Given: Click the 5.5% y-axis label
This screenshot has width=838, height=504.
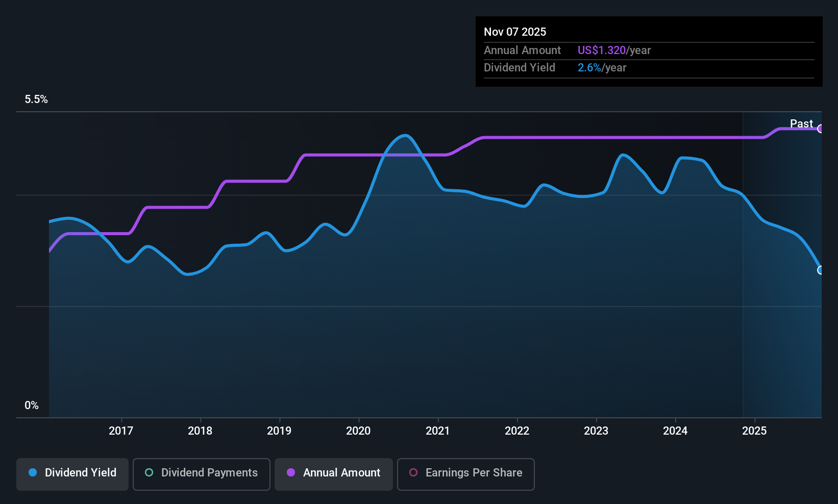Looking at the screenshot, I should tap(36, 99).
